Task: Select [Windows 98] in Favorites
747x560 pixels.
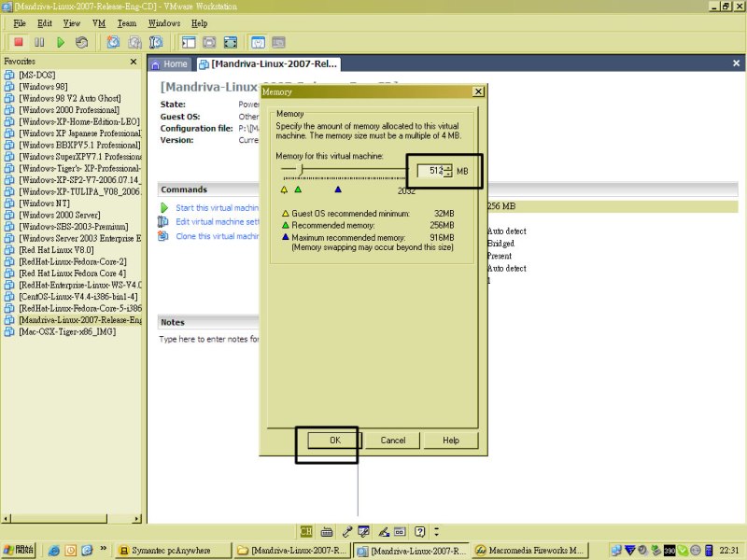Action: 43,87
